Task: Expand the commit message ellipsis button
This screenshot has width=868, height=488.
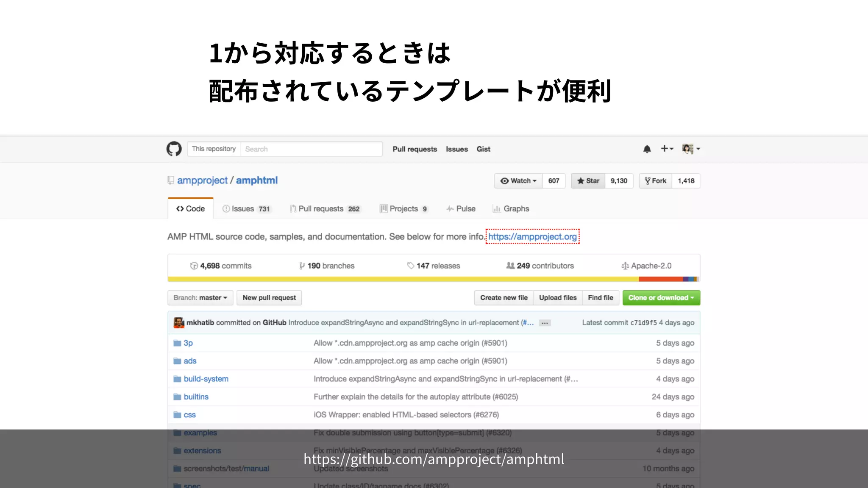Action: (545, 323)
